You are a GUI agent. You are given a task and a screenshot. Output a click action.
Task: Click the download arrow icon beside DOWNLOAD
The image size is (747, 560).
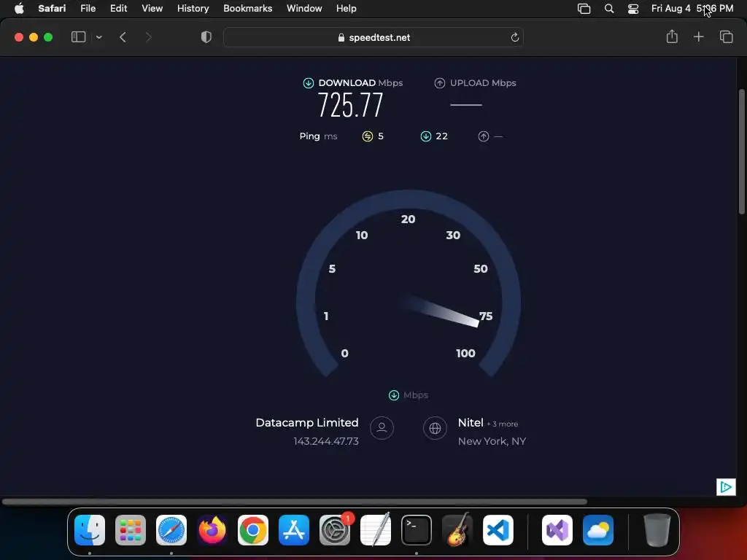(309, 83)
